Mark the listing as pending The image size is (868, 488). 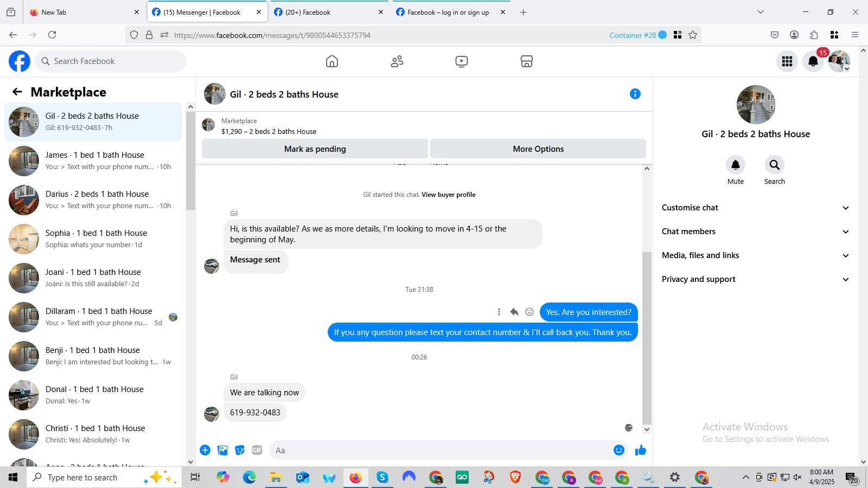click(315, 149)
